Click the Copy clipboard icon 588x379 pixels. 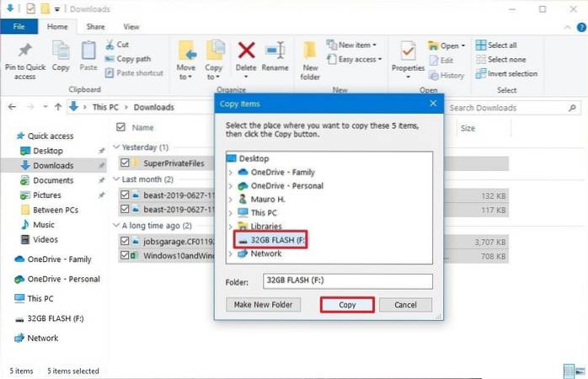tap(61, 51)
